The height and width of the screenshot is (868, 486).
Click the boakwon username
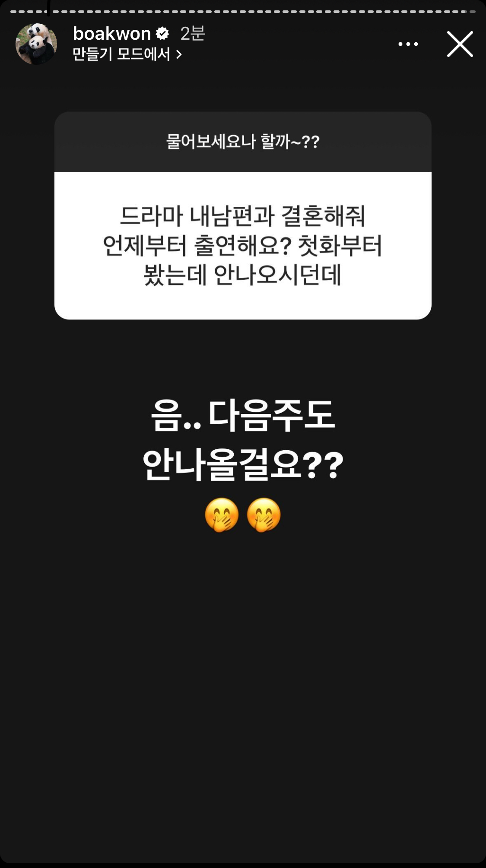(112, 34)
